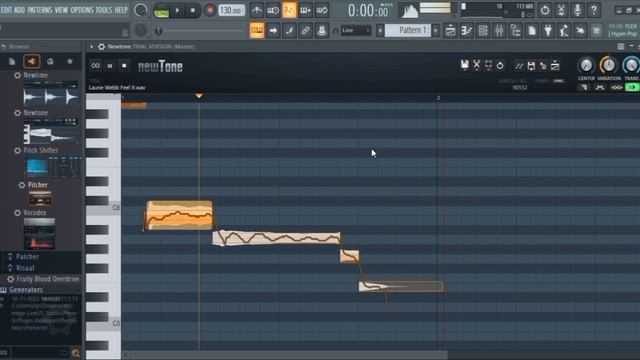This screenshot has width=640, height=360.
Task: Click the stamp icon in toolbar
Action: 322,30
